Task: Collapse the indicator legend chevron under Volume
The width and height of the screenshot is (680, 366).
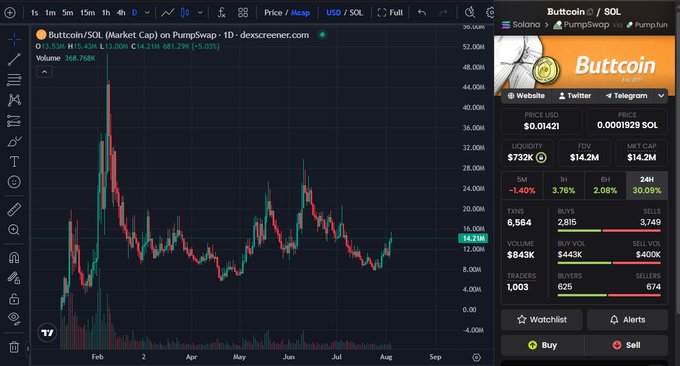Action: [x=44, y=72]
